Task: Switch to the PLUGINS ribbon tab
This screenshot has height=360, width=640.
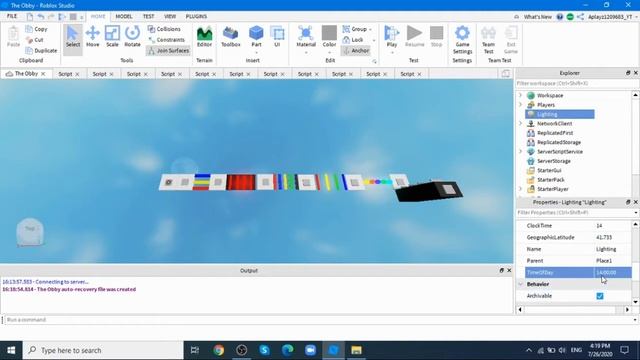Action: pos(196,16)
